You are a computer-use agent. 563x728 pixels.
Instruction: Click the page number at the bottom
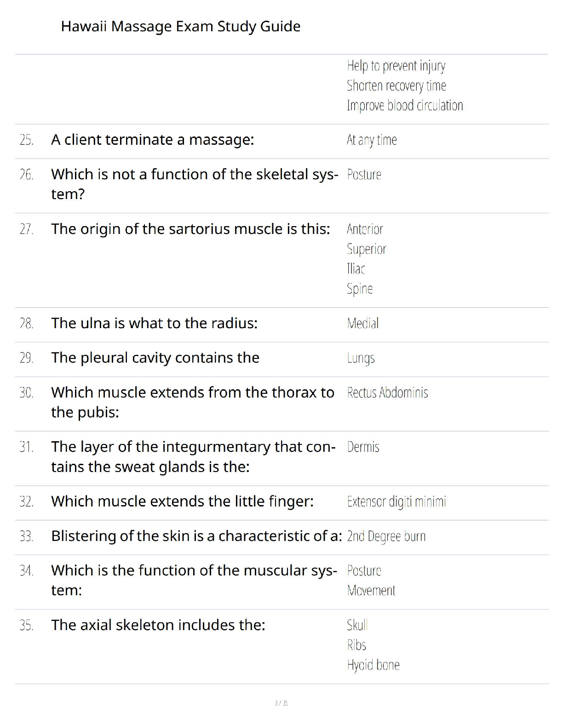(281, 703)
